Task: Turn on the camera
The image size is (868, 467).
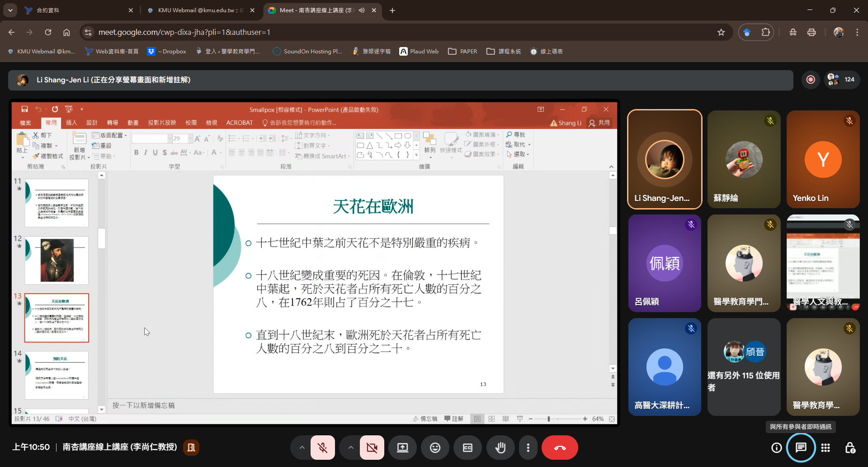Action: click(x=372, y=448)
